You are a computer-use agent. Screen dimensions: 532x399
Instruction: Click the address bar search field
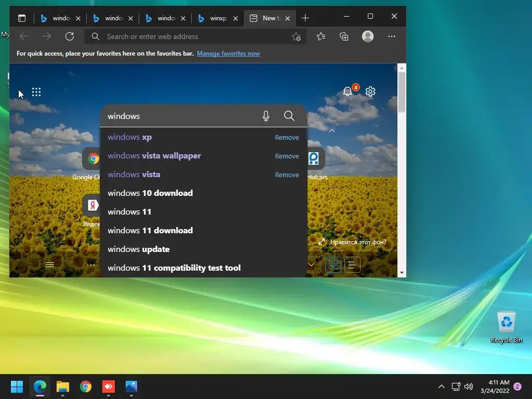coord(195,36)
